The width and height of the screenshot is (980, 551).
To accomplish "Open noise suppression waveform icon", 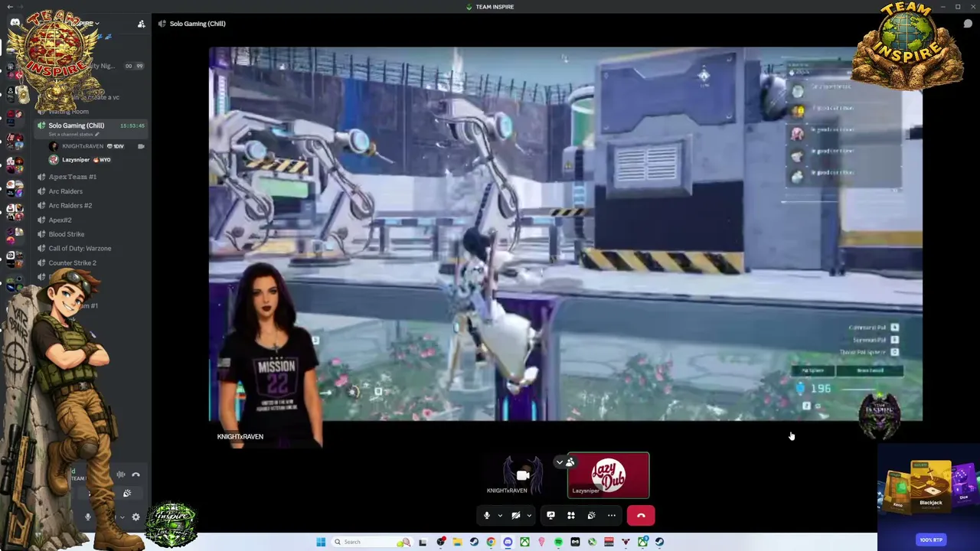I will coord(120,474).
